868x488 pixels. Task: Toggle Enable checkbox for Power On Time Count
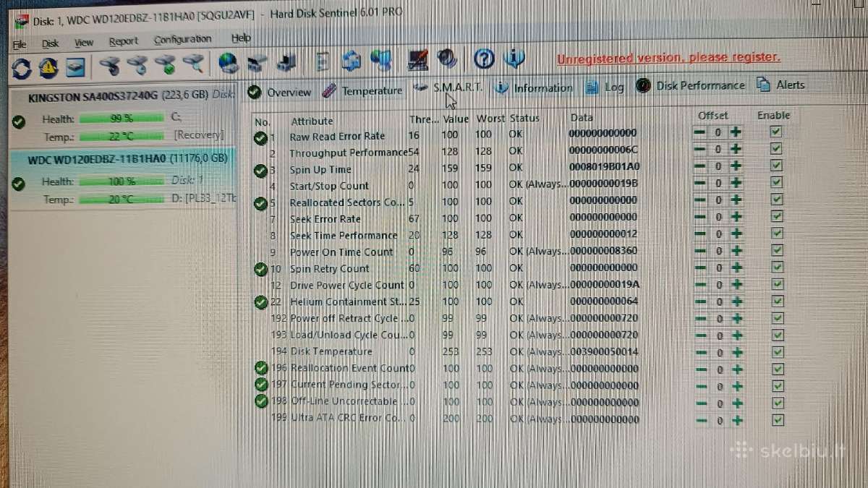coord(777,250)
